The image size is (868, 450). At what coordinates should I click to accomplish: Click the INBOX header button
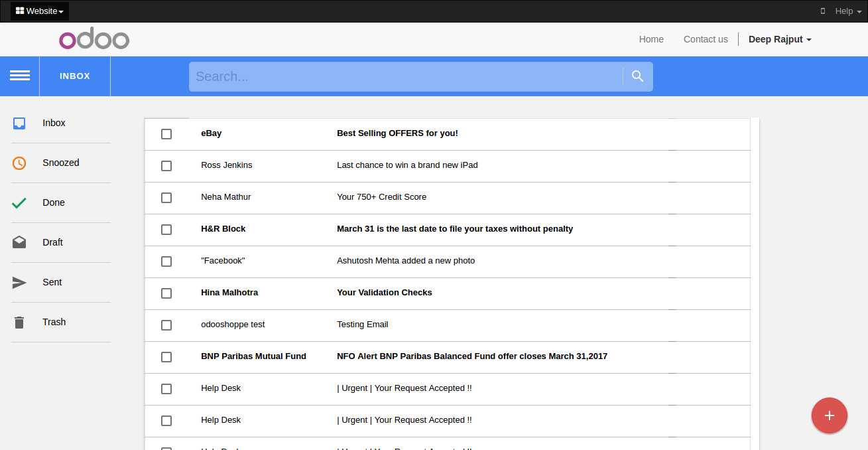(75, 76)
